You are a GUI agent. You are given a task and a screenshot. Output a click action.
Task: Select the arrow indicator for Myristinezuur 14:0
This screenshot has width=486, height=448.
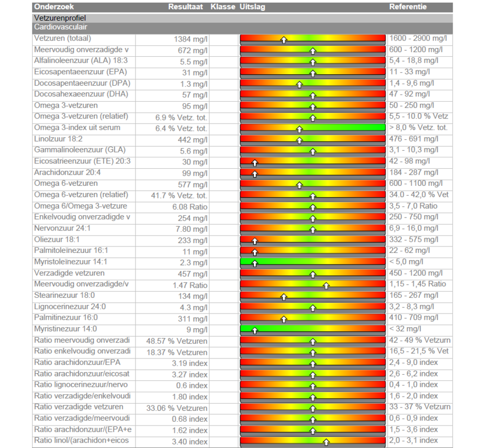(x=254, y=330)
